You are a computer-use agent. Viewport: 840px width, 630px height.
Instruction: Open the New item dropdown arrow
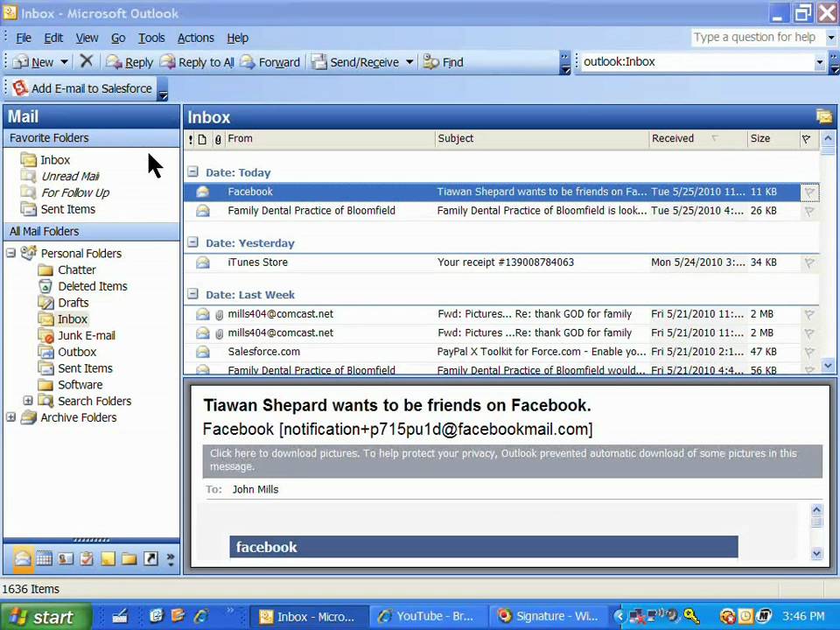coord(64,62)
